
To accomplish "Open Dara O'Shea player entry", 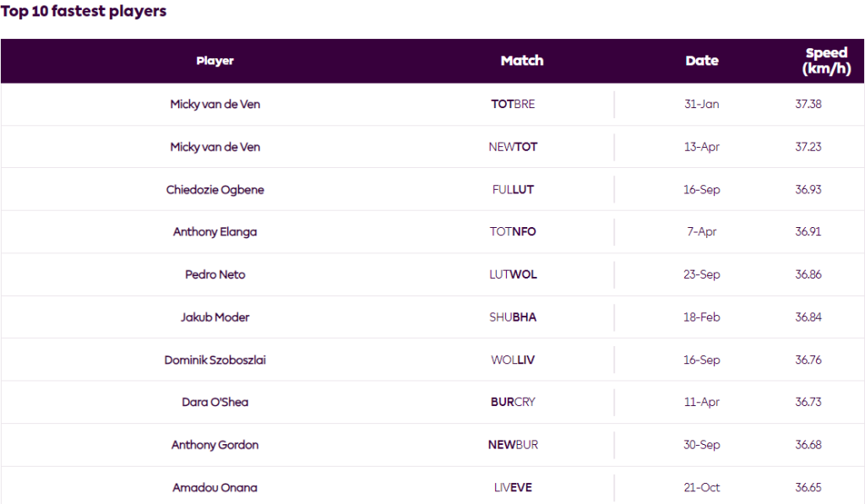I will click(215, 403).
